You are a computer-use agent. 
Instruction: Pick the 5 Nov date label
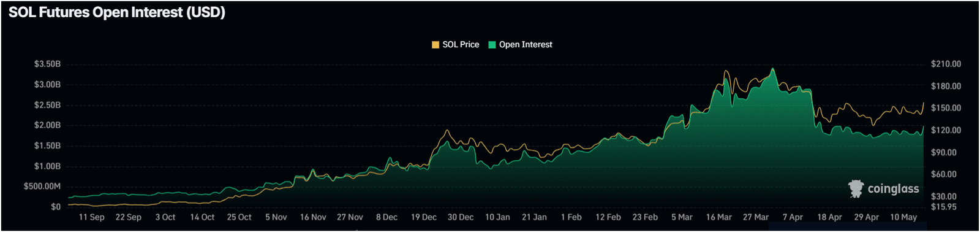tap(276, 217)
